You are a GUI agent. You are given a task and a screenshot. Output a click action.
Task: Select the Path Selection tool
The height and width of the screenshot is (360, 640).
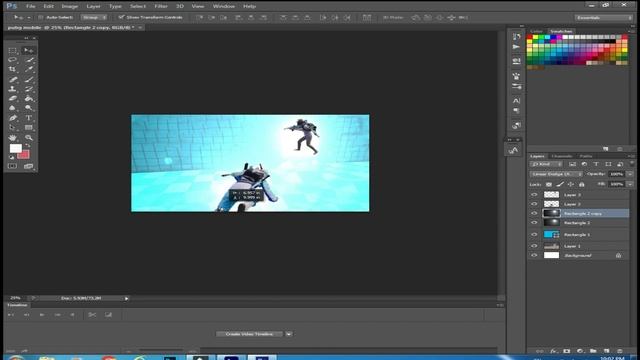pyautogui.click(x=13, y=128)
